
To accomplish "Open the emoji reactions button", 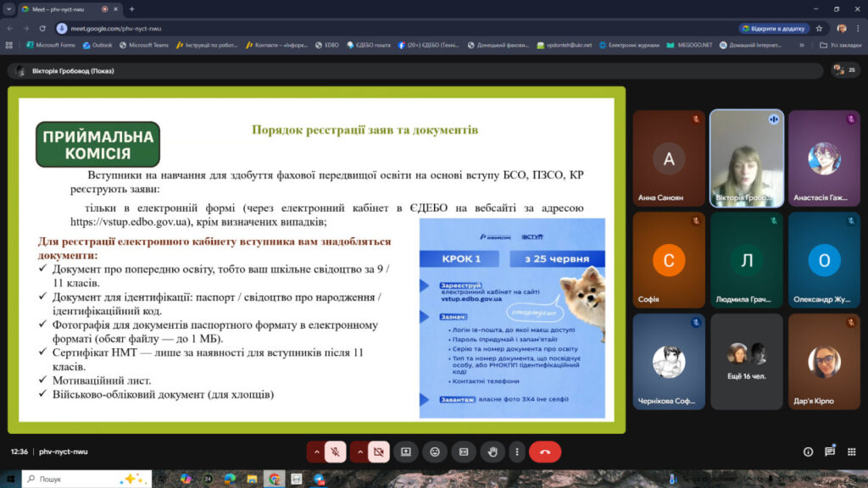I will (x=435, y=452).
